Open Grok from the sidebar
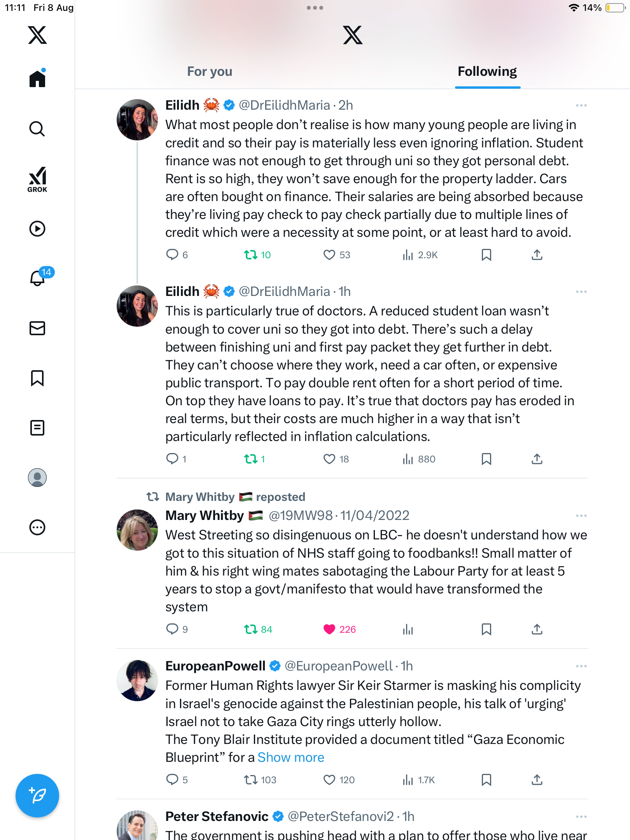This screenshot has height=840, width=630. tap(37, 179)
